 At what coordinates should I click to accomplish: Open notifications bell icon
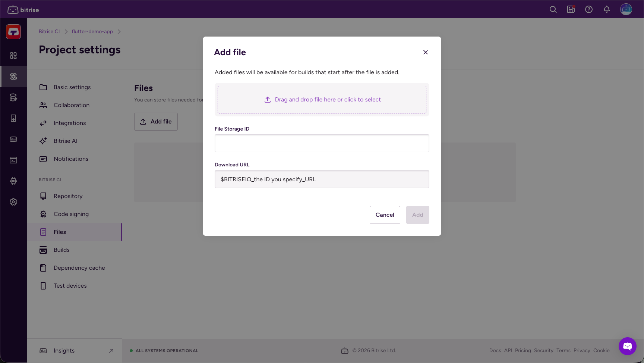click(607, 10)
